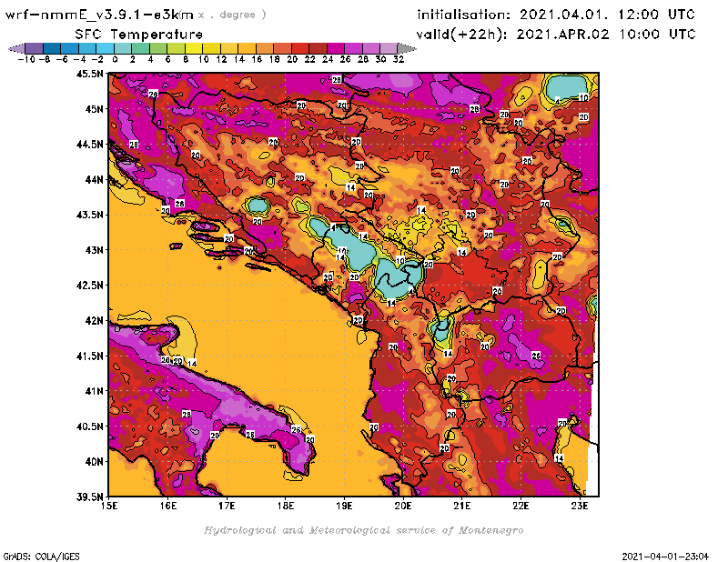Click the 16E longitude label
The width and height of the screenshot is (728, 562).
[168, 506]
